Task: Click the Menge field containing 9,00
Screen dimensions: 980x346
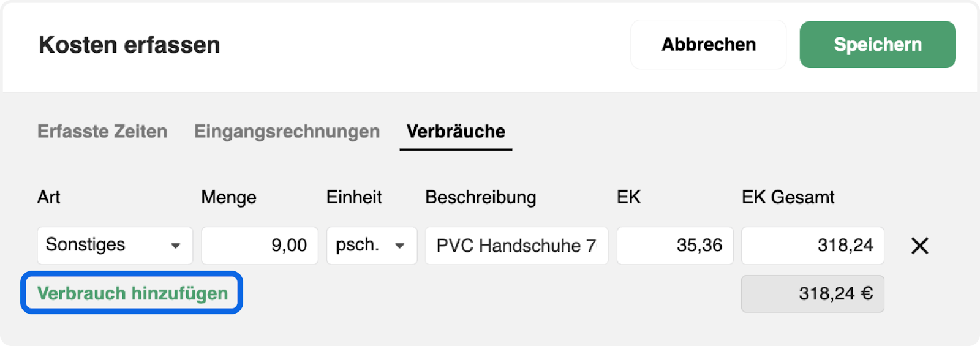Action: 260,246
